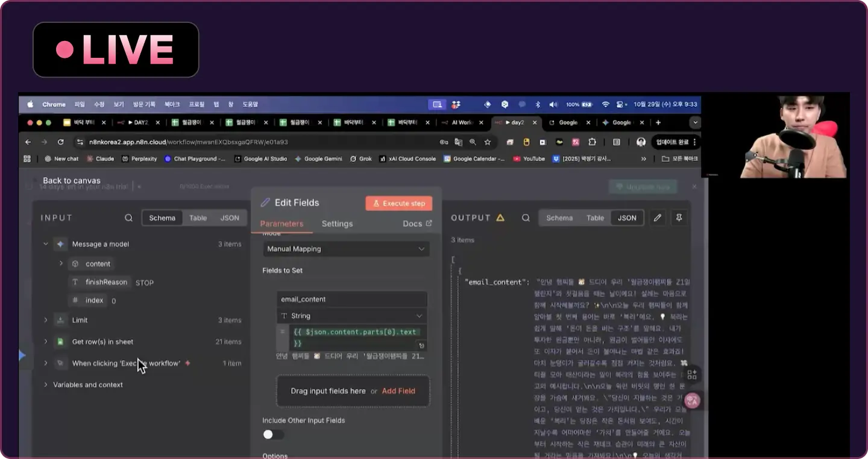Image resolution: width=868 pixels, height=459 pixels.
Task: Select the OUTPUT JSON view tab
Action: click(x=627, y=218)
